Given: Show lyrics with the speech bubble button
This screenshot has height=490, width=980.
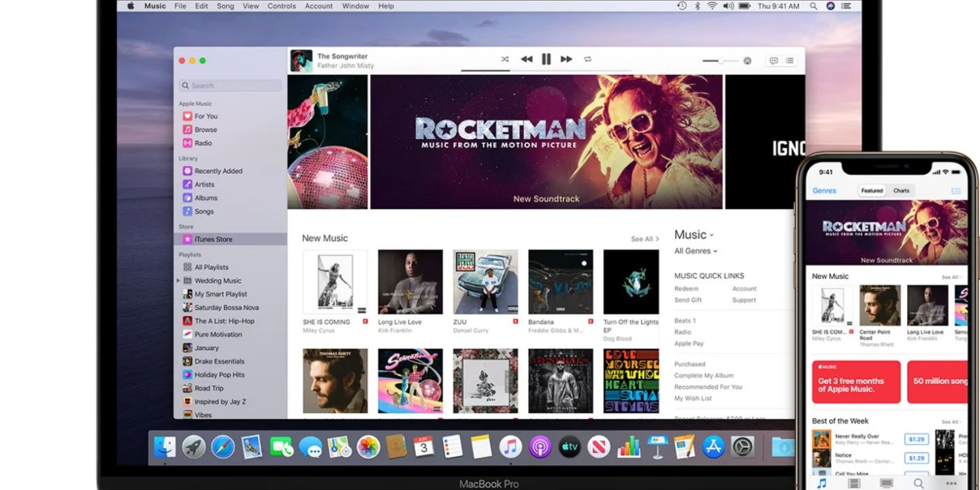Looking at the screenshot, I should point(774,61).
